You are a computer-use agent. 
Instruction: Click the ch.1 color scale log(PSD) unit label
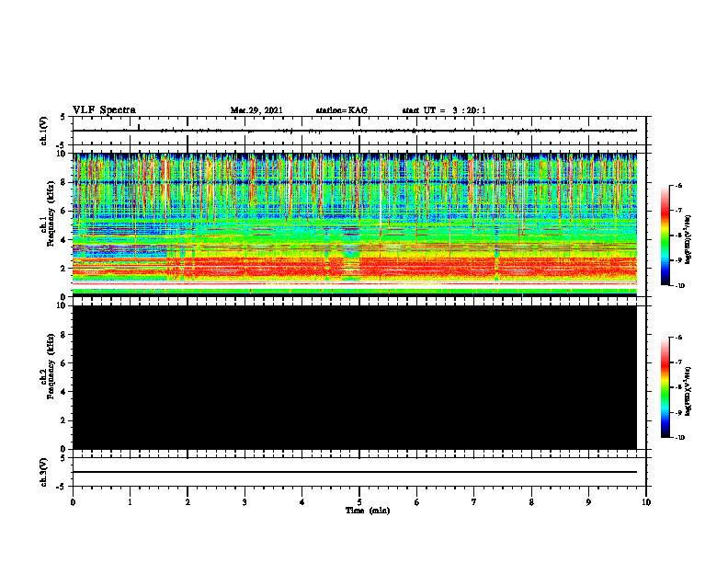[x=688, y=240]
